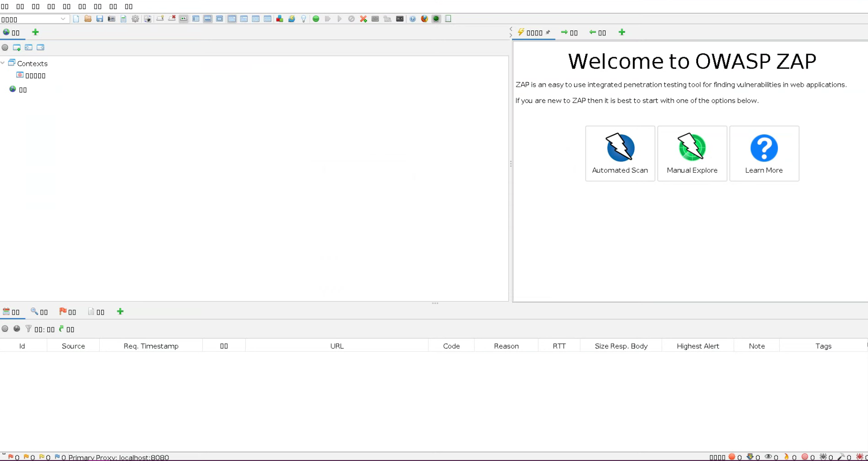Viewport: 868px width, 461px height.
Task: Click the Manual Explore button
Action: click(x=692, y=154)
